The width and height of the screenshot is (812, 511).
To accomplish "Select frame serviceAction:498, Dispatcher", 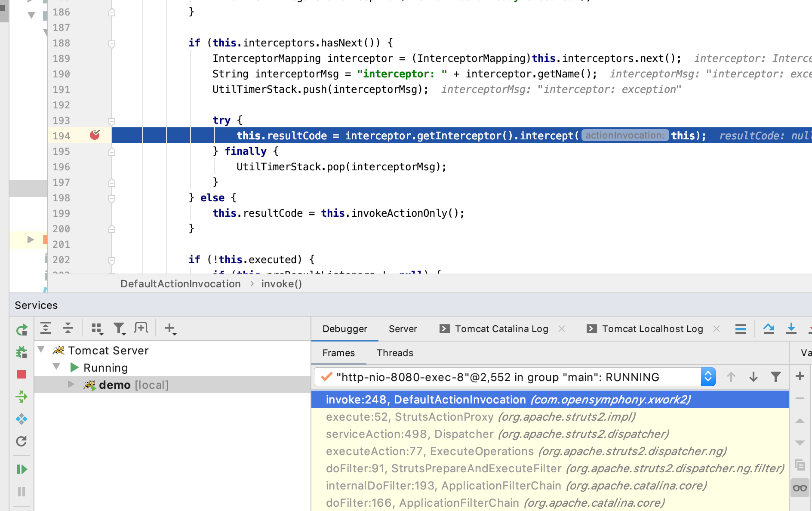I will point(550,434).
